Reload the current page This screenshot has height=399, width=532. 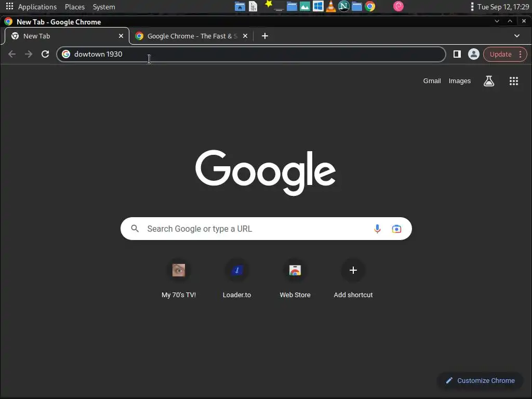pyautogui.click(x=45, y=54)
